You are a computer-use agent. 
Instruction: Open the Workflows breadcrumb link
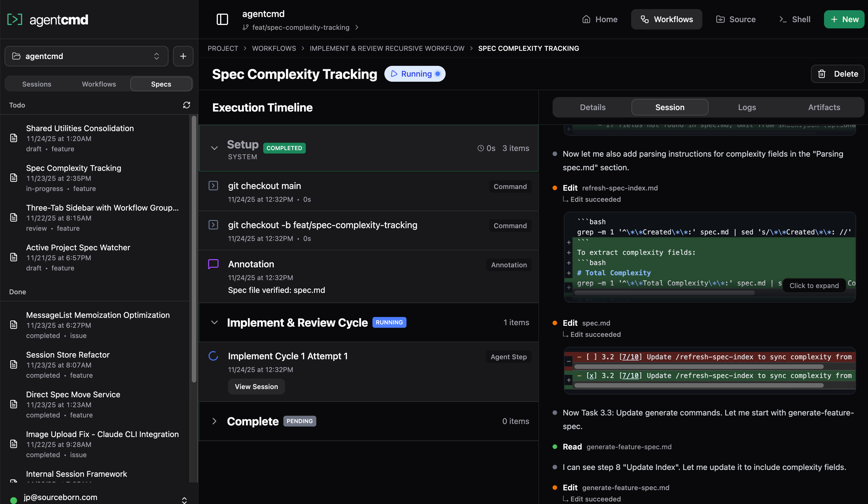pyautogui.click(x=274, y=48)
